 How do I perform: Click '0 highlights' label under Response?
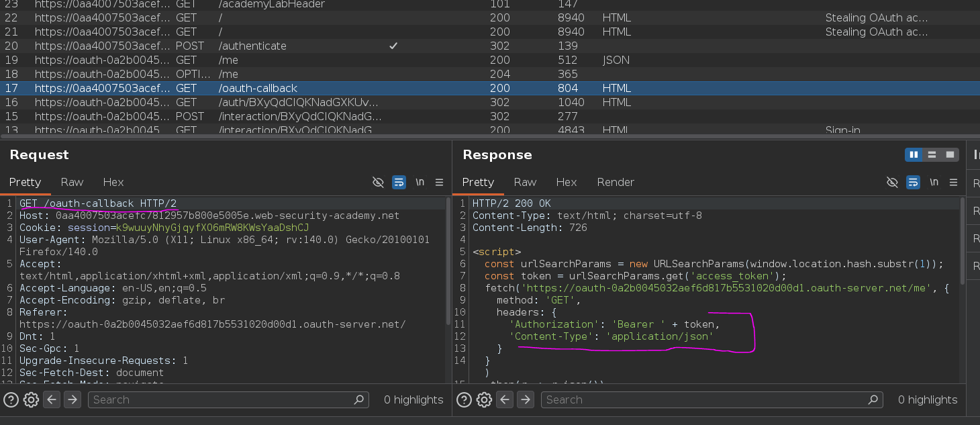point(928,400)
